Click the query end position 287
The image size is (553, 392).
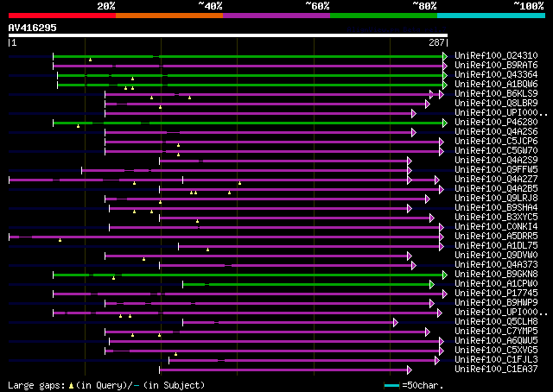436,42
